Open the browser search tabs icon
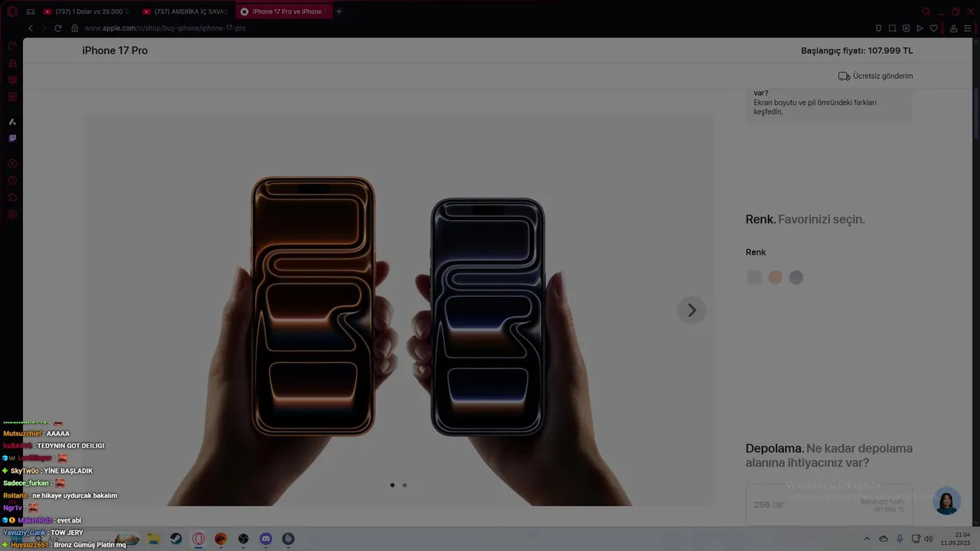Image resolution: width=980 pixels, height=551 pixels. pos(926,11)
